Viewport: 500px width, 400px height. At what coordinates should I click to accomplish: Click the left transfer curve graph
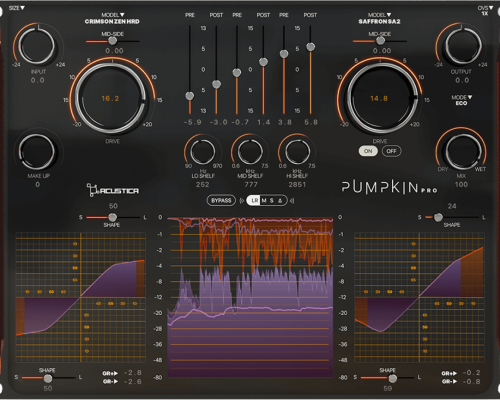[x=81, y=297]
